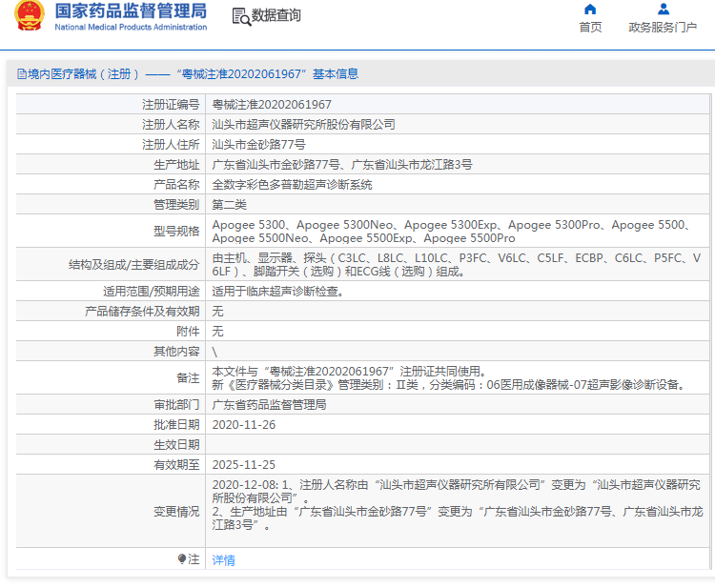Click the document icon before 境内医疗器械
This screenshot has width=715, height=588.
click(21, 73)
